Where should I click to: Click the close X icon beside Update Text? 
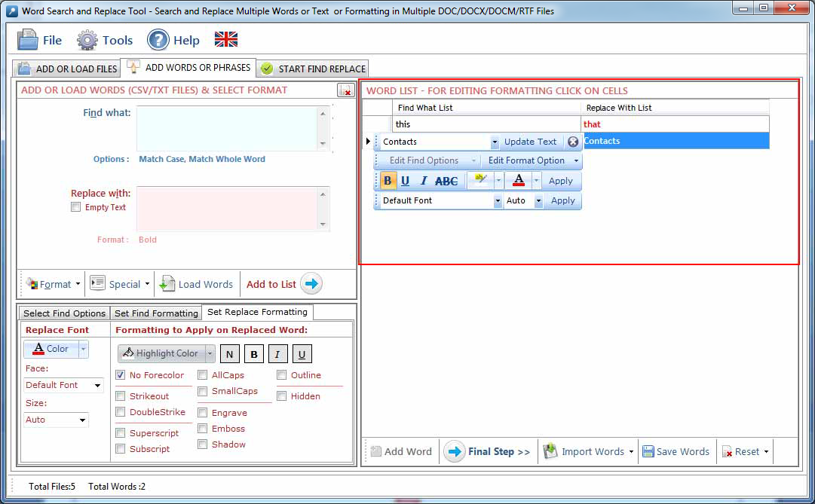573,142
